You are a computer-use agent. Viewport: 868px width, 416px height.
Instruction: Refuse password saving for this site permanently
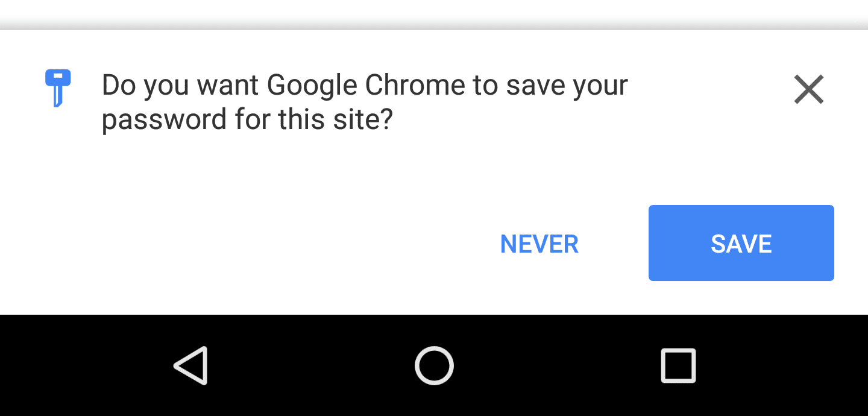coord(539,244)
